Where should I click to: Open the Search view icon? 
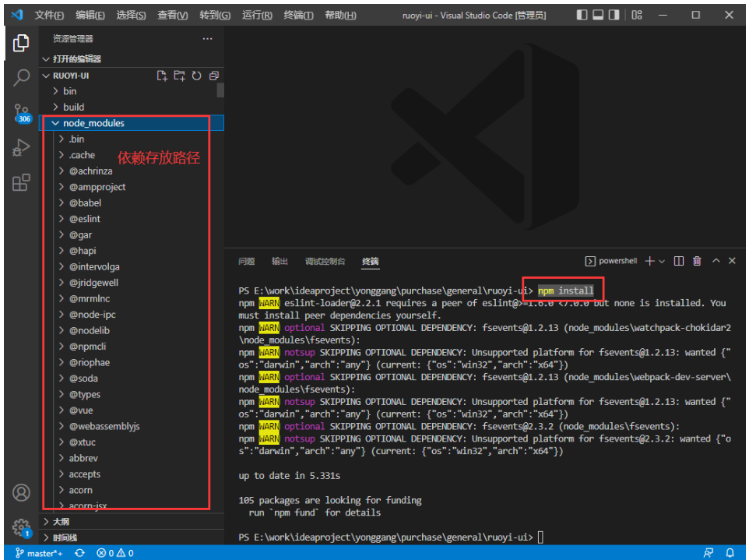pyautogui.click(x=21, y=77)
